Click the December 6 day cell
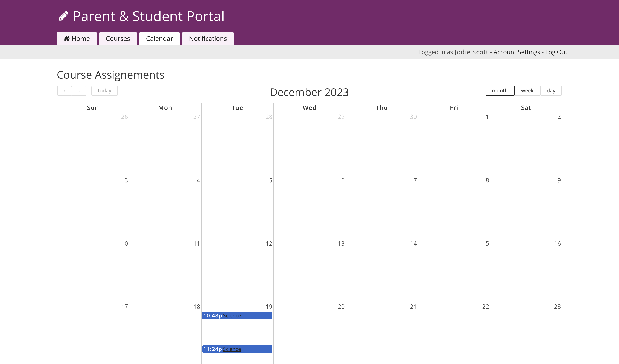Image resolution: width=619 pixels, height=364 pixels. pos(309,207)
